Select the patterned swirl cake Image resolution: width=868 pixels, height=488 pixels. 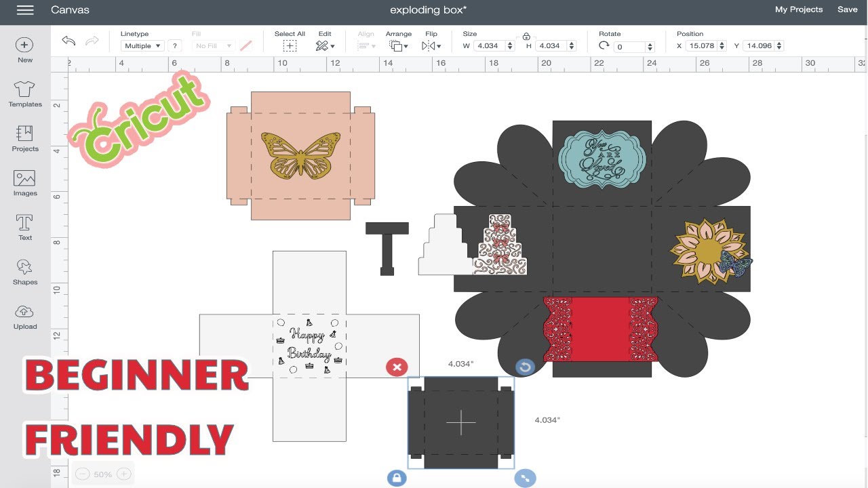click(500, 244)
